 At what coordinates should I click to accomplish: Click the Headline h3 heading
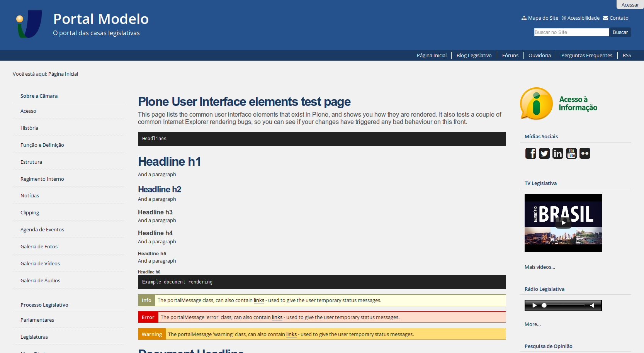click(155, 212)
